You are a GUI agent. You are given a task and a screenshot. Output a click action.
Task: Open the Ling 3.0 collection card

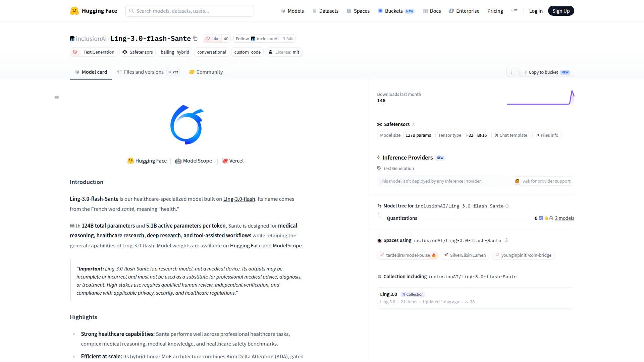tap(475, 298)
